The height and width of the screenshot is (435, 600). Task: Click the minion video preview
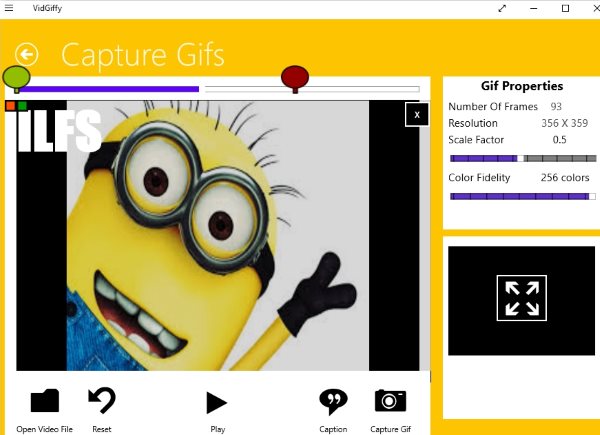[x=218, y=236]
